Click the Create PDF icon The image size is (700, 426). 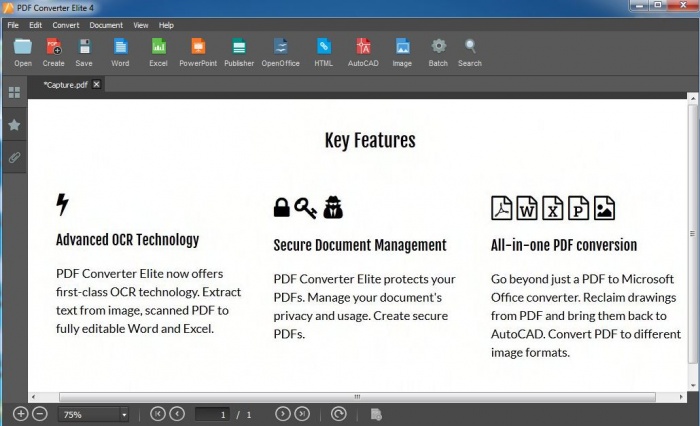tap(54, 52)
